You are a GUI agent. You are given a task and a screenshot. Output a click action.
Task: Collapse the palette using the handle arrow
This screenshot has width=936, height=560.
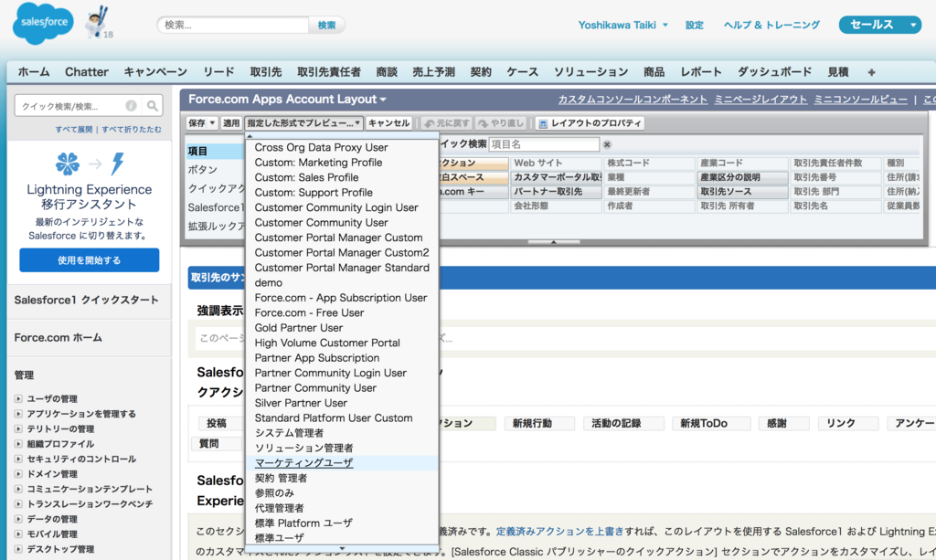tap(553, 241)
